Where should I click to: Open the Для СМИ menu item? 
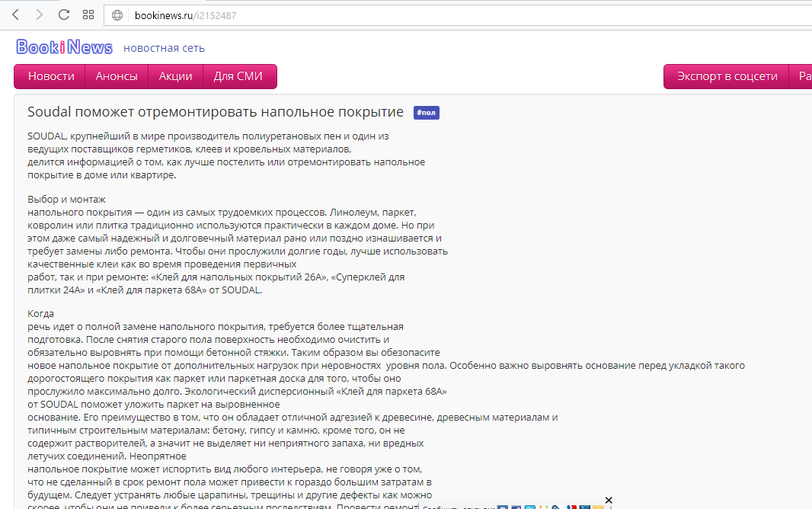pyautogui.click(x=238, y=77)
